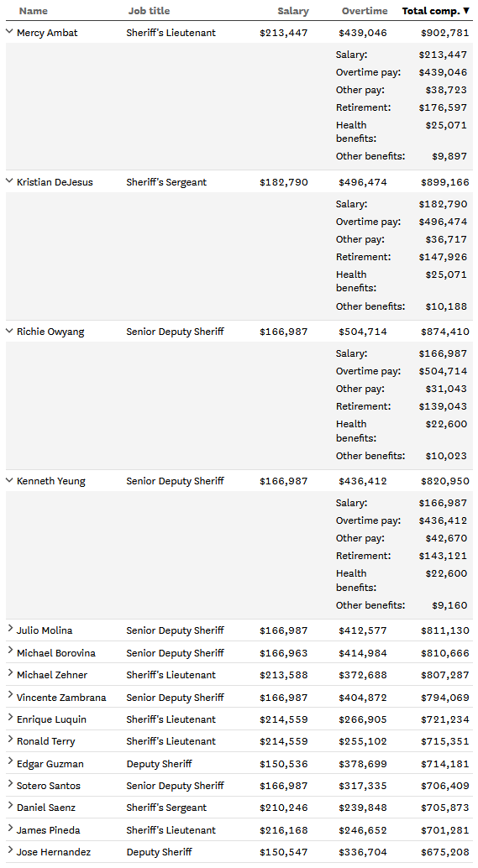478x868 pixels.
Task: Sort by Salary column header
Action: (293, 11)
